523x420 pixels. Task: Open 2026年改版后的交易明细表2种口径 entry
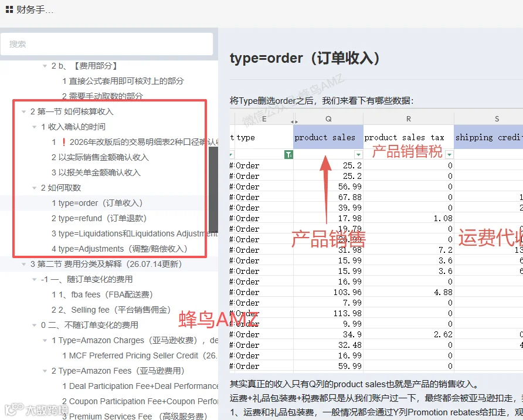(135, 142)
